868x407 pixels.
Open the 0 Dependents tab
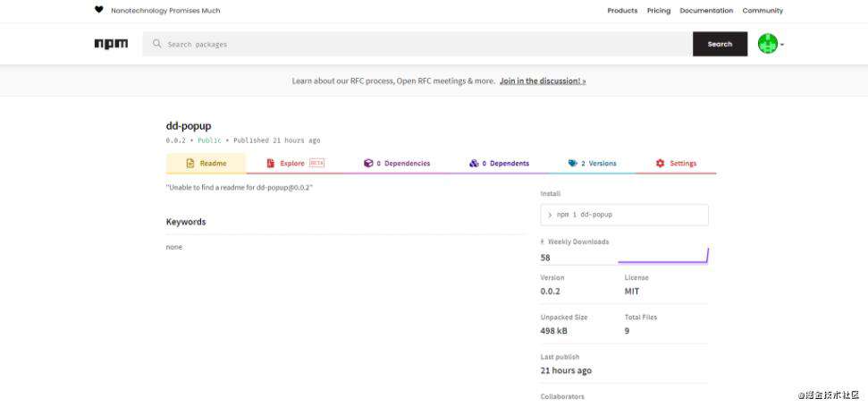click(x=499, y=164)
